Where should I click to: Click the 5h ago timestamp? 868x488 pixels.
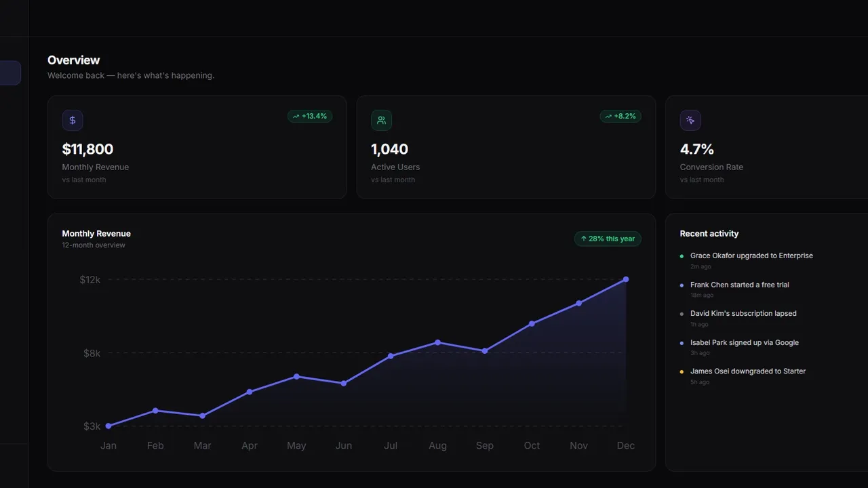click(700, 382)
